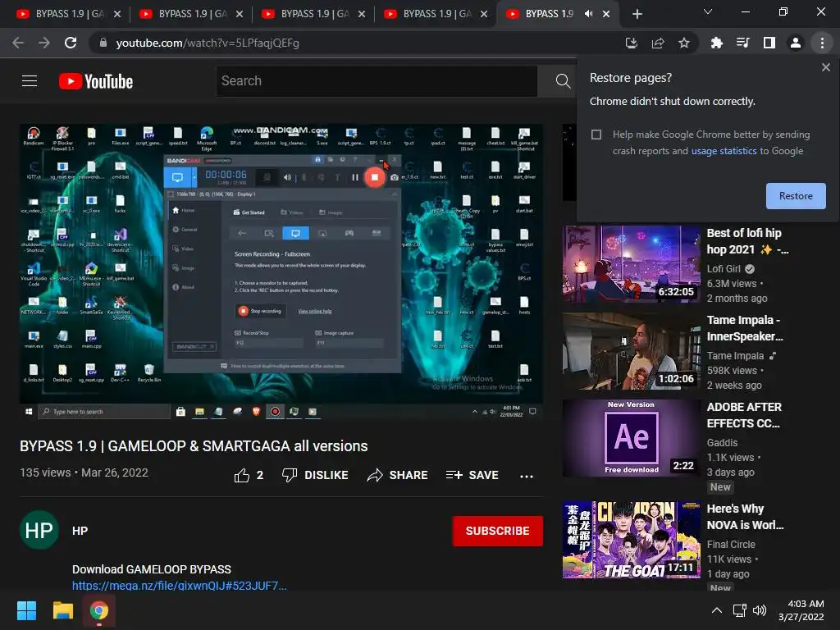Open media controls in Chrome toolbar

(x=743, y=43)
